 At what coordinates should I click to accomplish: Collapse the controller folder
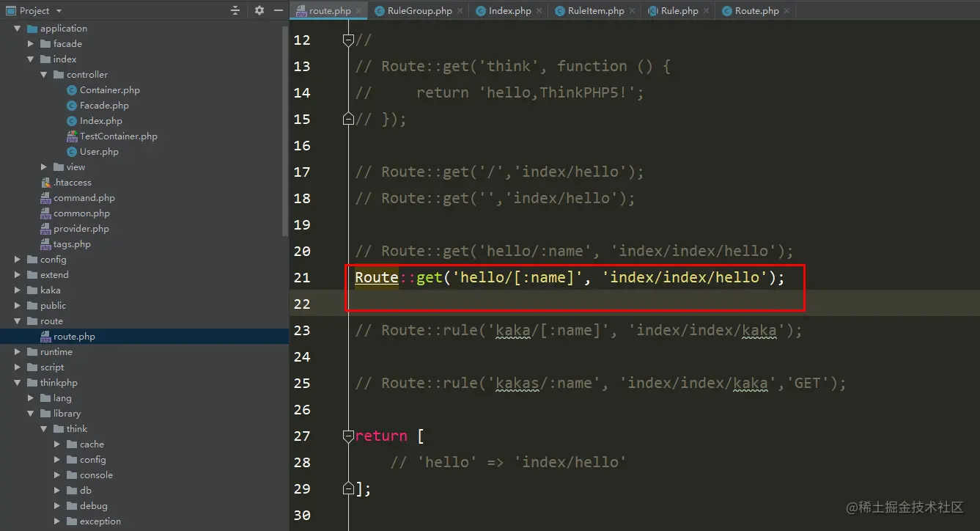pos(44,75)
